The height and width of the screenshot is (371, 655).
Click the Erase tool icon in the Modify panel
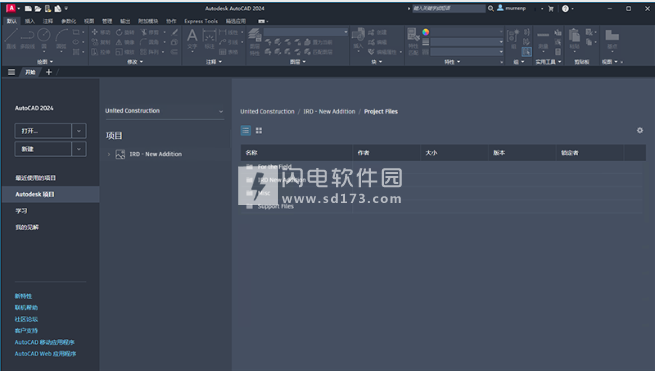pos(175,32)
